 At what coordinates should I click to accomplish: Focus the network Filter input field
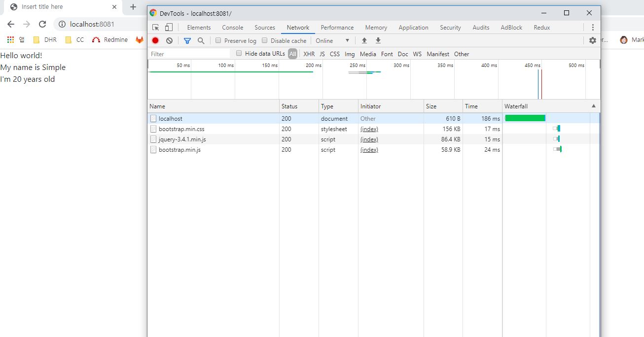(189, 54)
